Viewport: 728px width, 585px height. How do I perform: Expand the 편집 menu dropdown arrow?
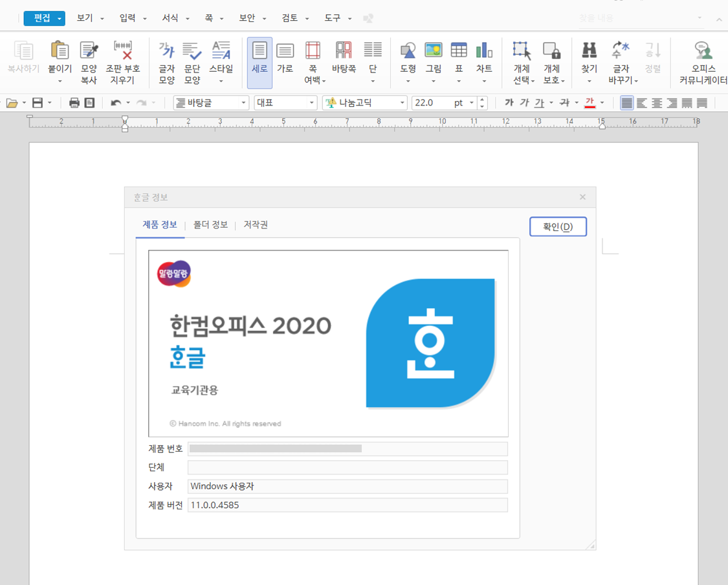[x=60, y=19]
